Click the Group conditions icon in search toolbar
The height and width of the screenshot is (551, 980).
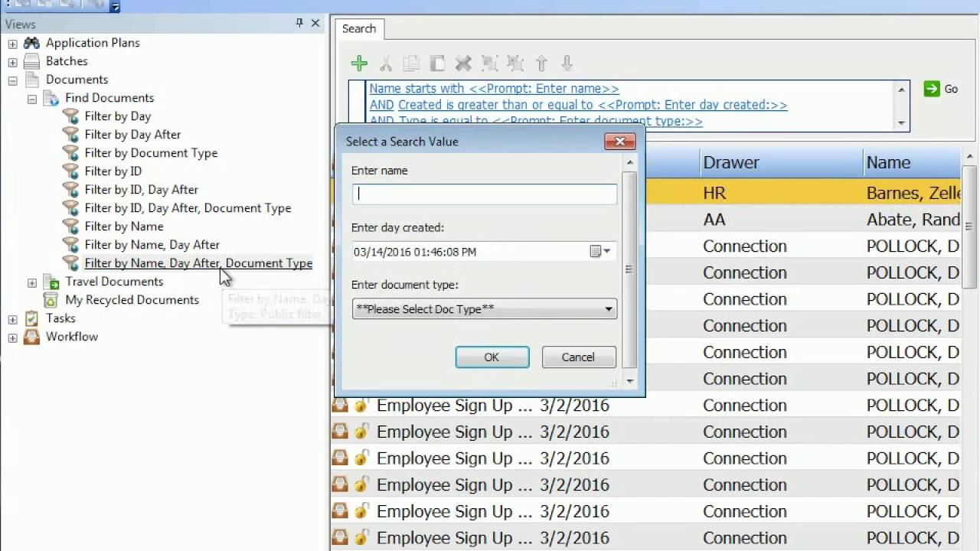point(489,64)
